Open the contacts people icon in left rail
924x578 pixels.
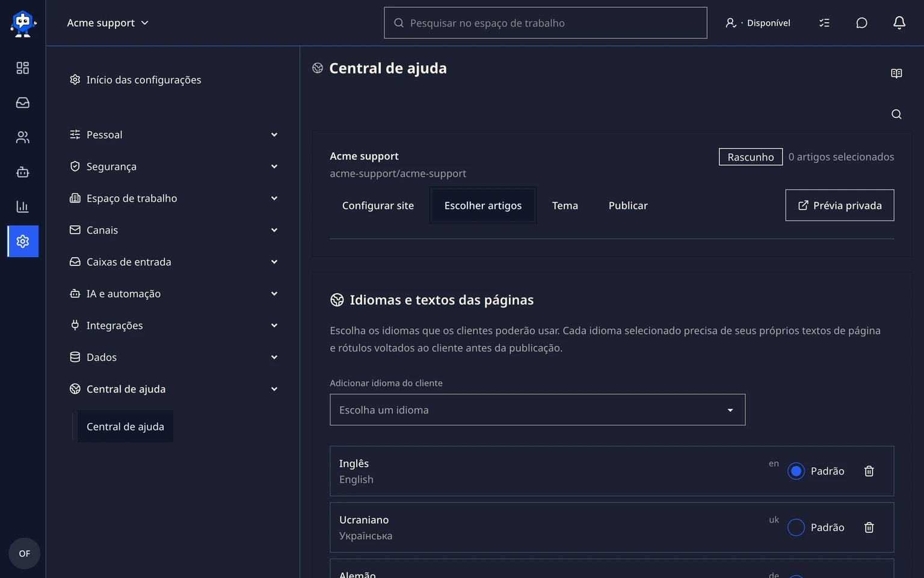click(x=23, y=137)
